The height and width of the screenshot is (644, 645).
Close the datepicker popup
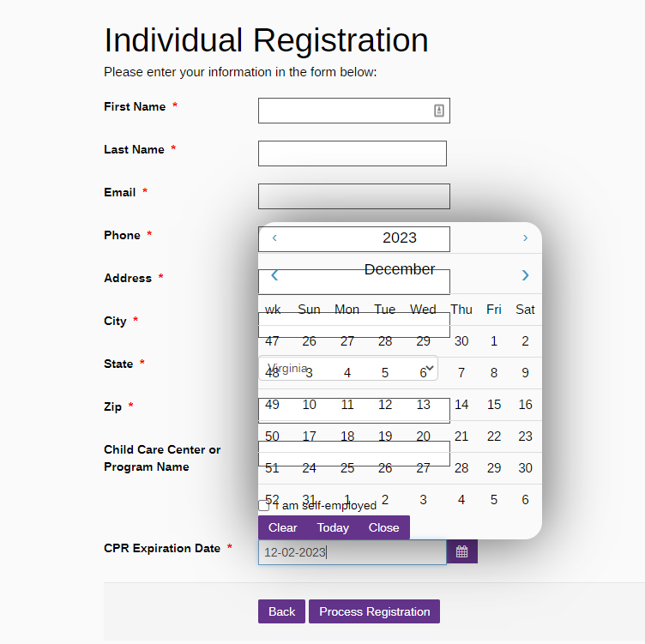383,527
